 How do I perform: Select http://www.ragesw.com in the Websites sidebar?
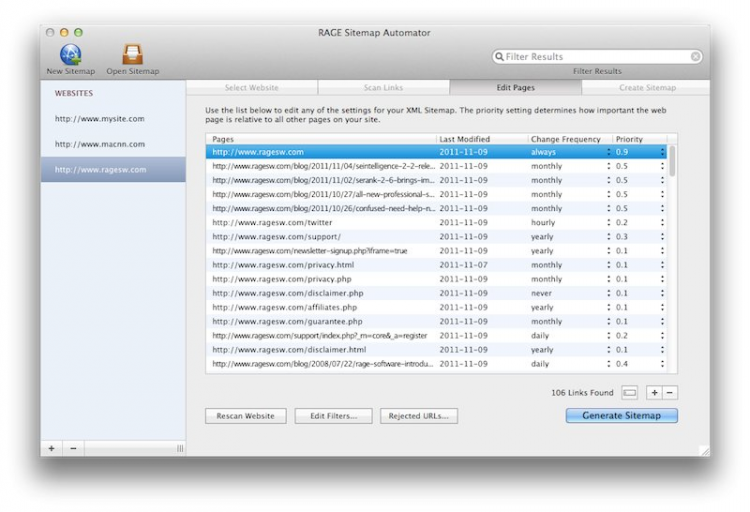[x=113, y=169]
